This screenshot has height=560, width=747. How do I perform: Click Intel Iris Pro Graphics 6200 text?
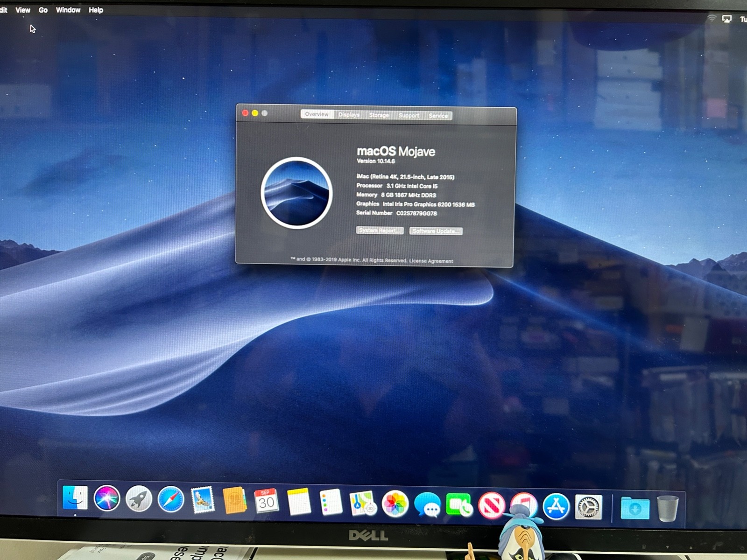(x=416, y=204)
